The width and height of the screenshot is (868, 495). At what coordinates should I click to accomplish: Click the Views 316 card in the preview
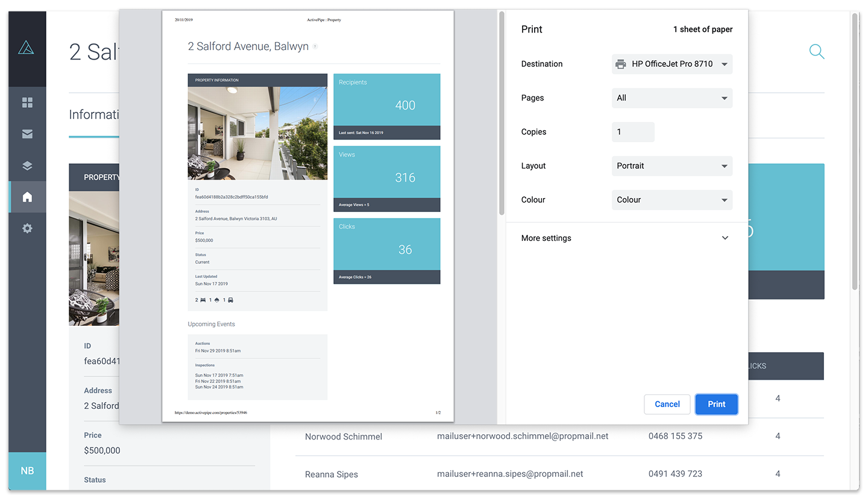click(x=387, y=179)
